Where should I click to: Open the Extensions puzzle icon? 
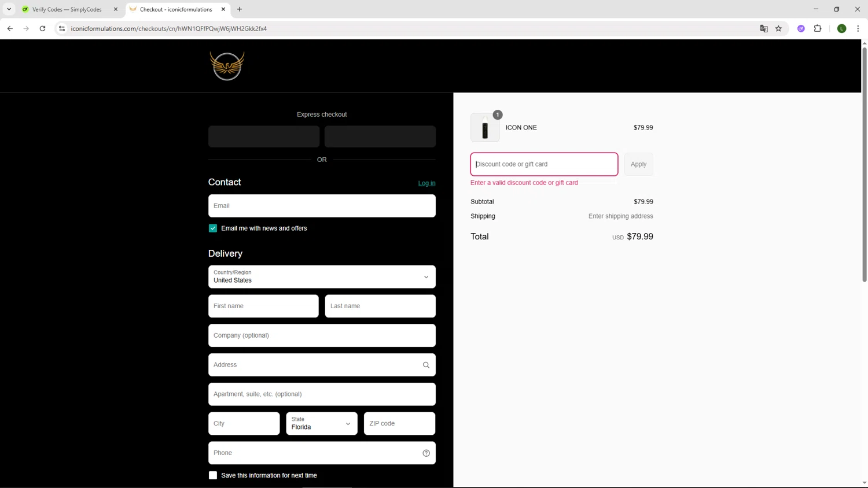(818, 28)
